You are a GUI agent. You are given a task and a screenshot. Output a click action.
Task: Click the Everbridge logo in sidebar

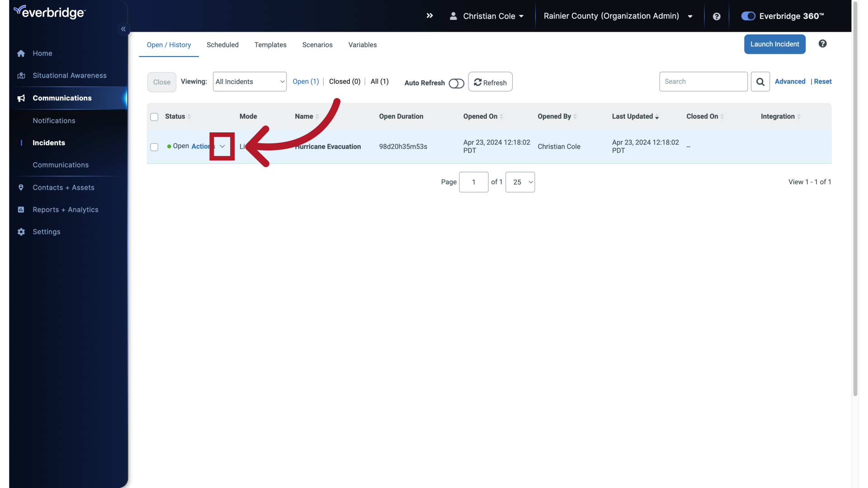(49, 12)
